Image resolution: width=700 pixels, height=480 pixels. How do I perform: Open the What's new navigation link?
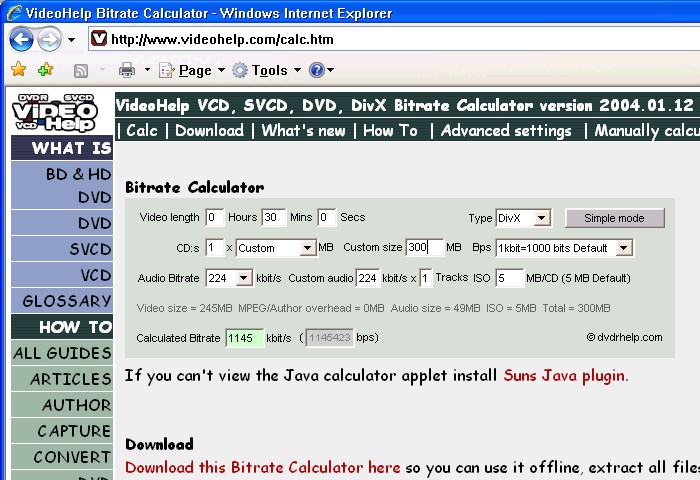(303, 130)
